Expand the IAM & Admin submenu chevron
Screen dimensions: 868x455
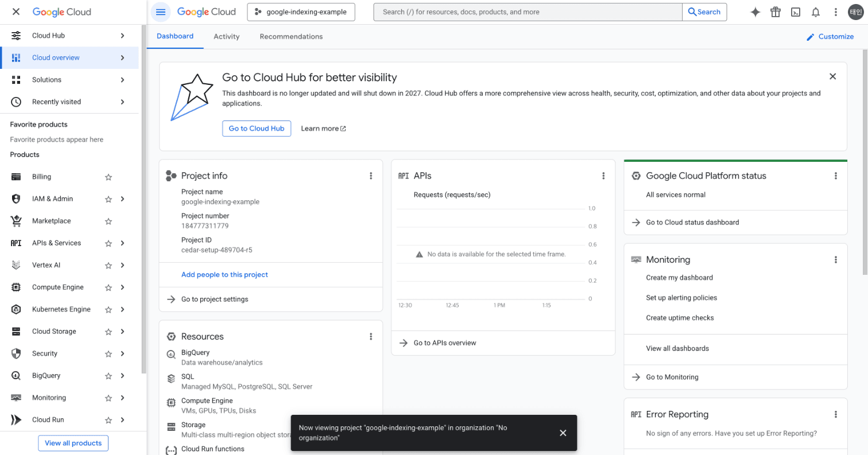pyautogui.click(x=122, y=199)
